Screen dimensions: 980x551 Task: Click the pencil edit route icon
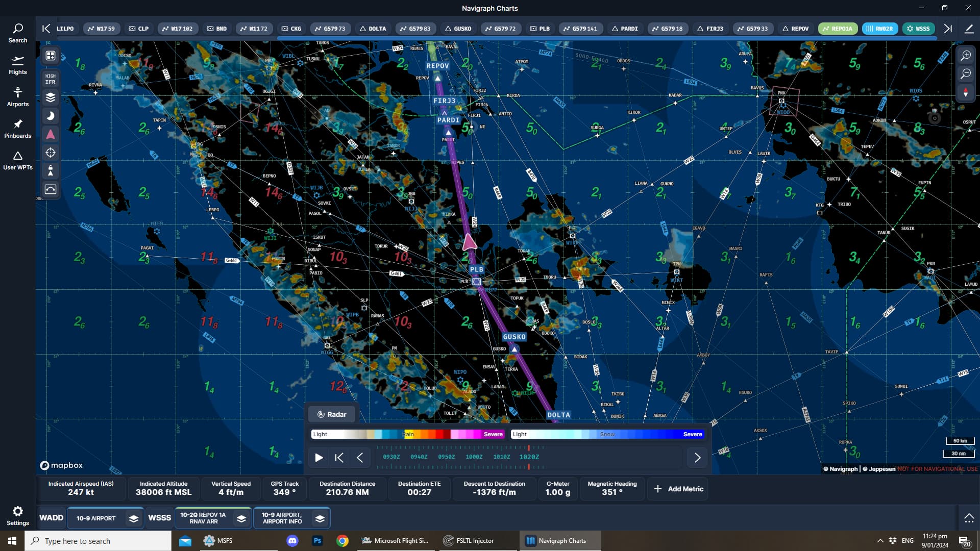pyautogui.click(x=969, y=29)
